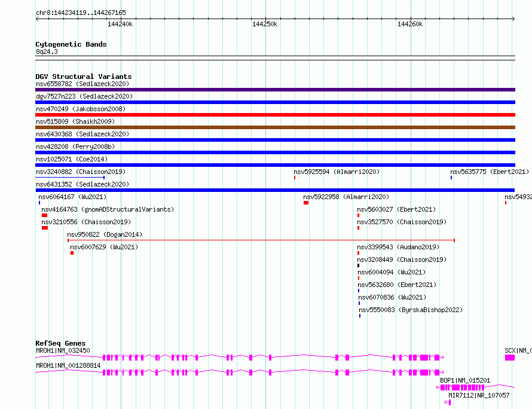Viewport: 532px width, 409px height.
Task: Open the nsv3399543 (Audano2019) label
Action: [398, 247]
